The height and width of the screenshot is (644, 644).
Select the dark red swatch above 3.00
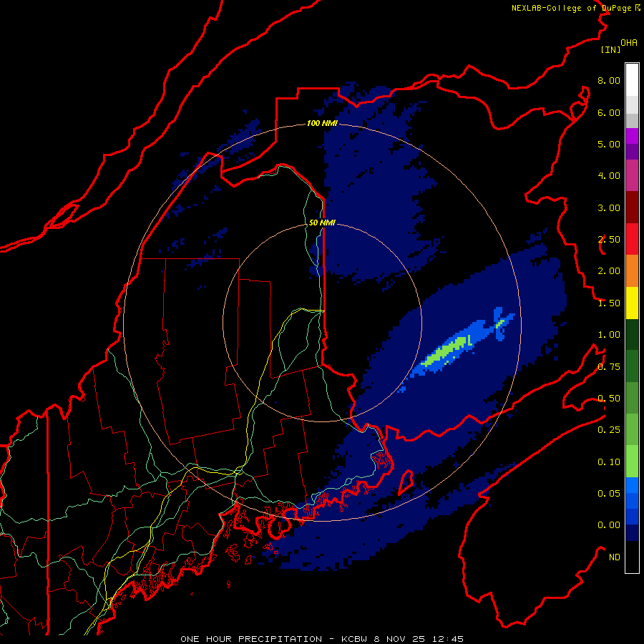point(632,208)
